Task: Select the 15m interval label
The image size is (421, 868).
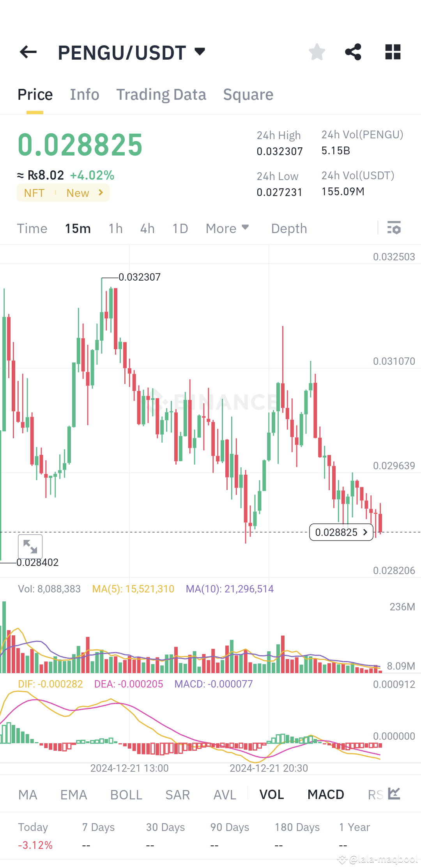Action: (77, 228)
